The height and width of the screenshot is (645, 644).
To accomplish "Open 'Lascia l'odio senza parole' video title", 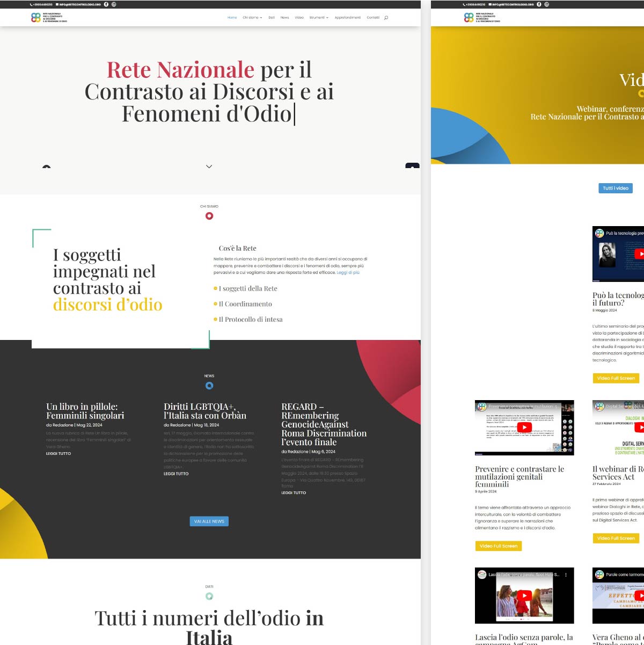I will tap(524, 639).
